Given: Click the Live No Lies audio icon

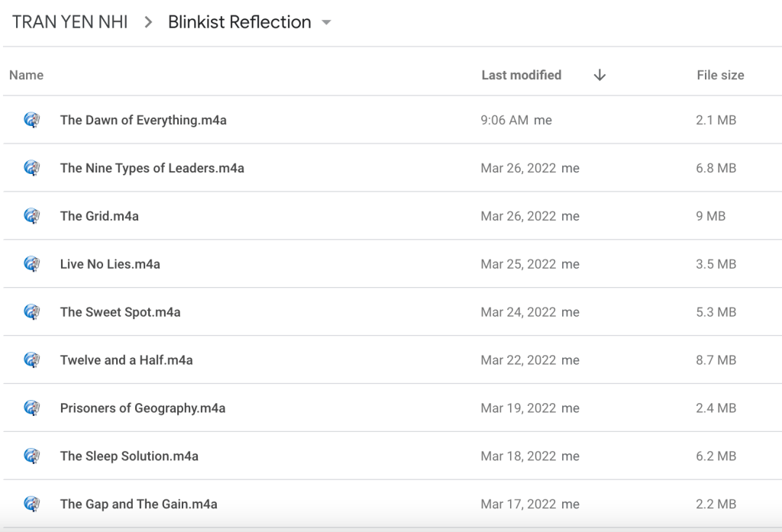Looking at the screenshot, I should (31, 264).
